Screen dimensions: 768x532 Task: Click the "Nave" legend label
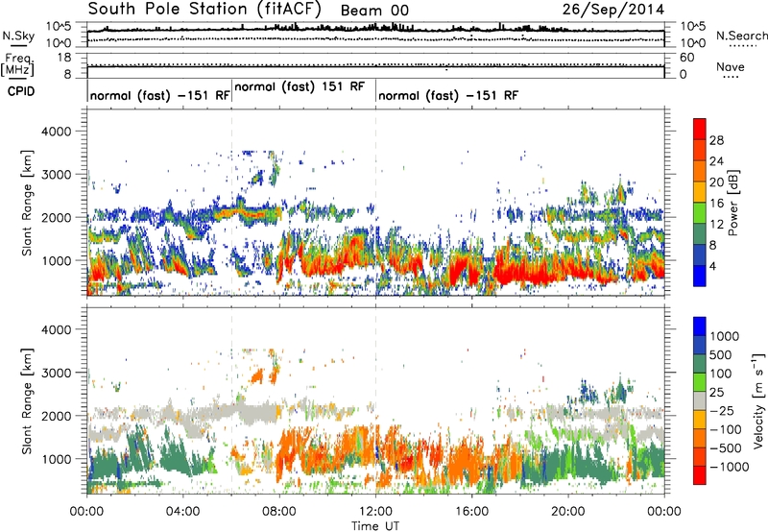click(x=731, y=67)
